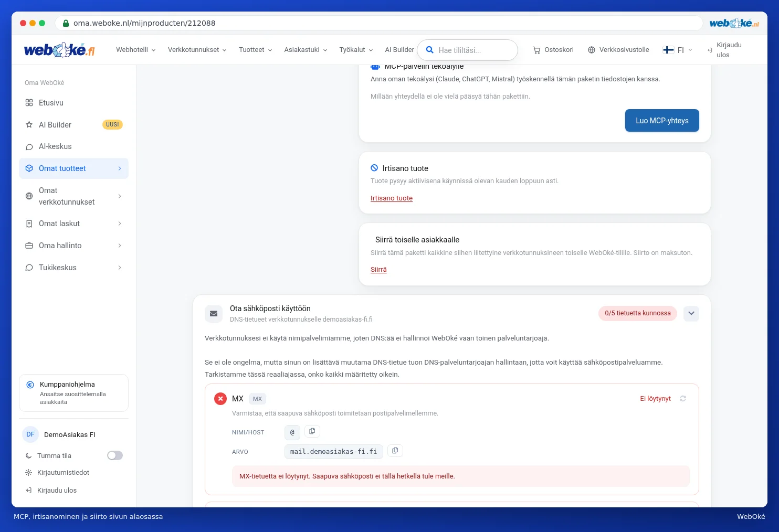Click the Kirjautumistiedot gear icon
This screenshot has height=532, width=779.
pos(29,473)
